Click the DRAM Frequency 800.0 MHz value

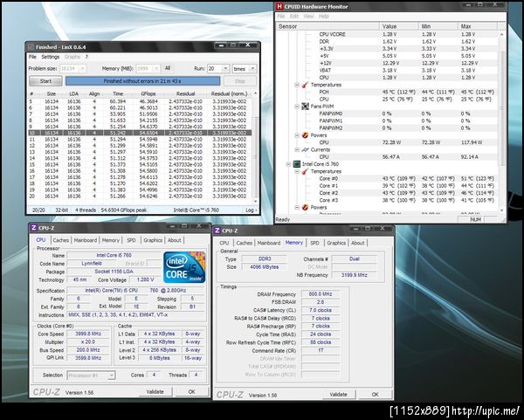click(x=321, y=294)
